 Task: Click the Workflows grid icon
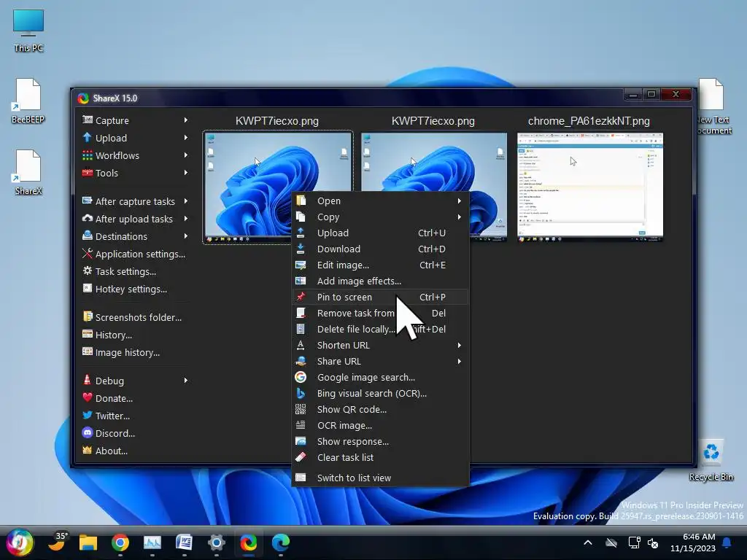pos(88,155)
